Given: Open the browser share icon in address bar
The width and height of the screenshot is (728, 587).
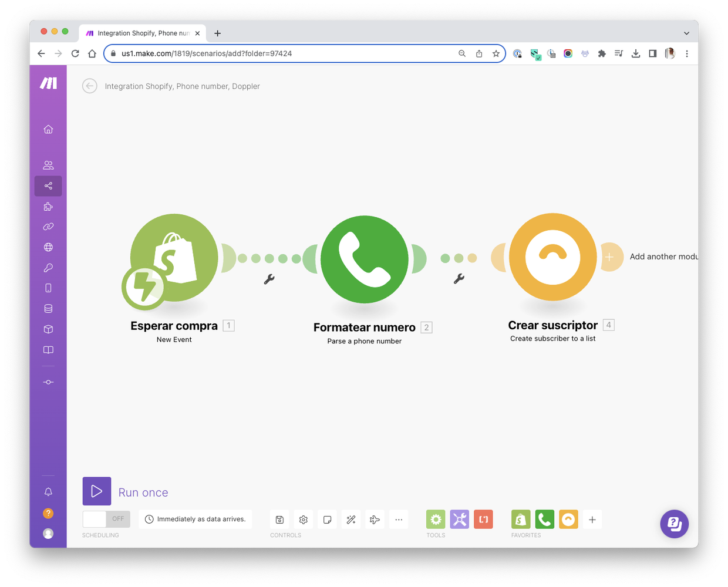Looking at the screenshot, I should pyautogui.click(x=479, y=53).
